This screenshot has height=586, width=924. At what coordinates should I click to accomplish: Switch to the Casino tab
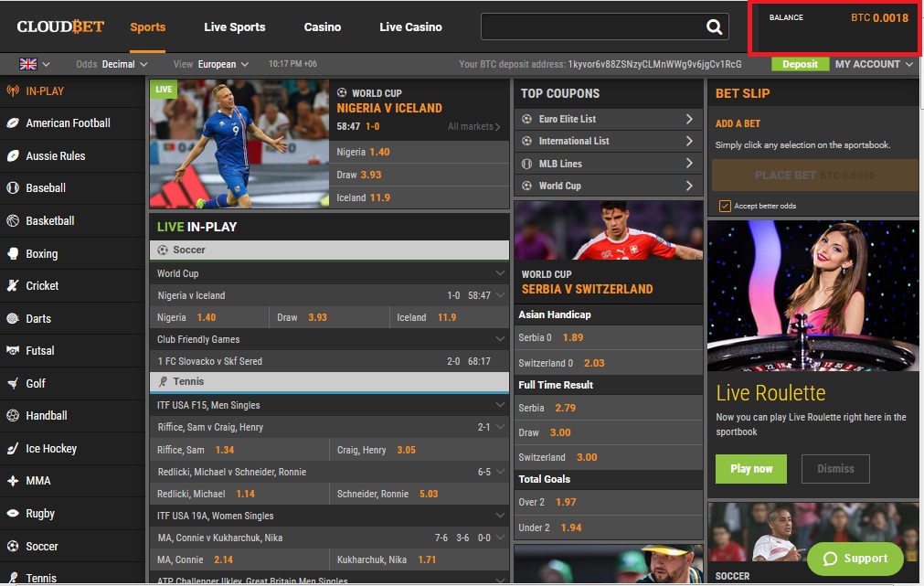(323, 27)
